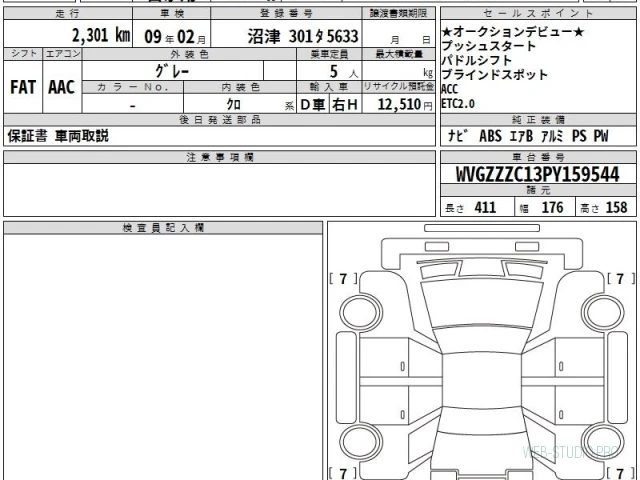Click recycle deposit 12,510 円
Screen dimensions: 640x480
(405, 104)
